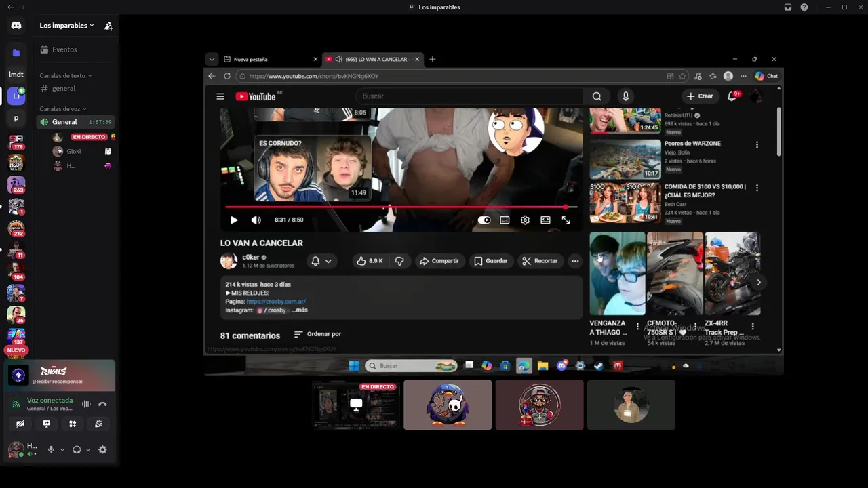This screenshot has width=868, height=488.
Task: Mute the YouTube player volume
Action: coord(256,220)
